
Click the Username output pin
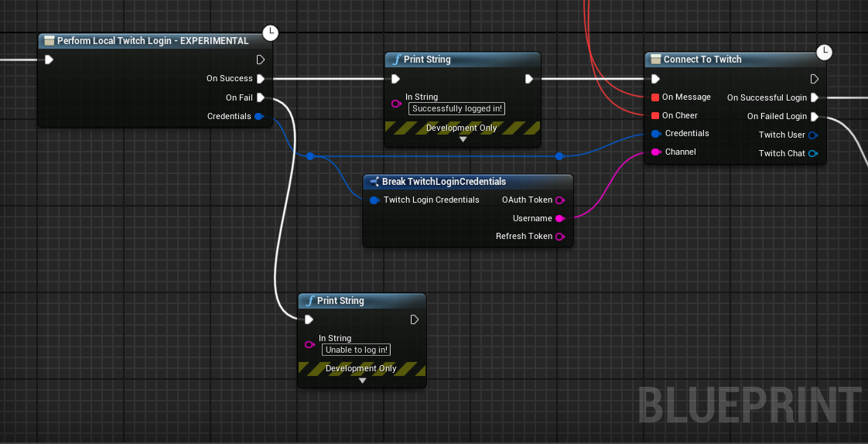tap(560, 219)
